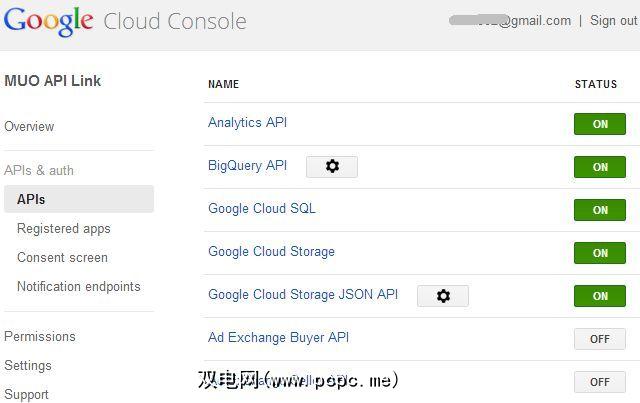Open the Overview page
Viewport: 640px width, 403px height.
(x=29, y=126)
